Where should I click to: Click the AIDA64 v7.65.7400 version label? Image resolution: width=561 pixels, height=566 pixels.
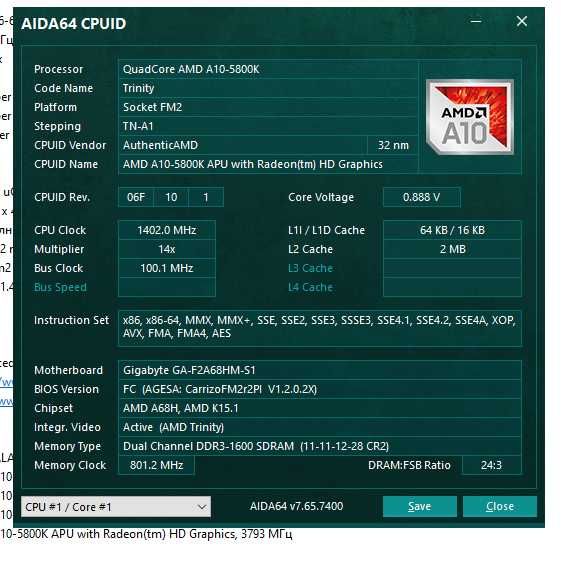296,506
